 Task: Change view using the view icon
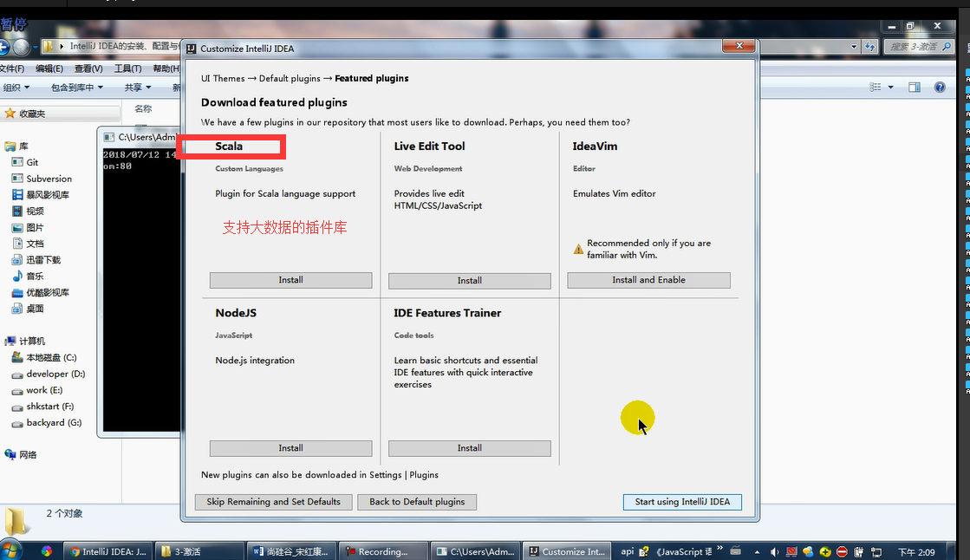tap(876, 88)
